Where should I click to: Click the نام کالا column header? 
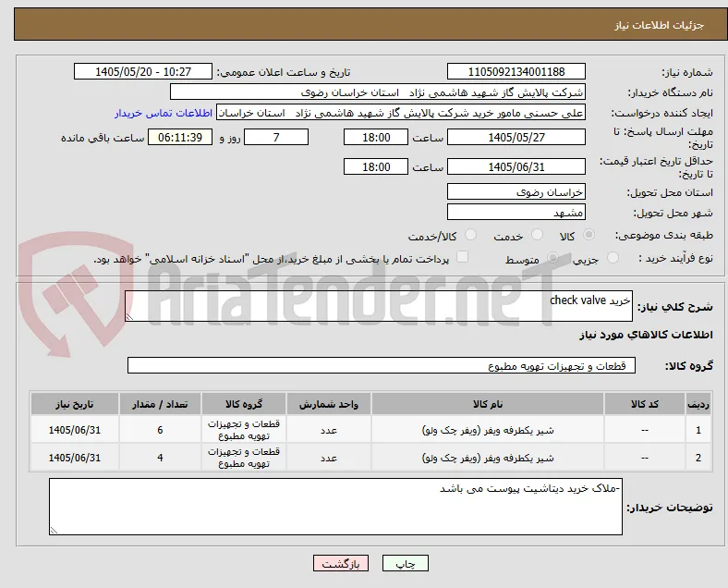click(x=488, y=404)
